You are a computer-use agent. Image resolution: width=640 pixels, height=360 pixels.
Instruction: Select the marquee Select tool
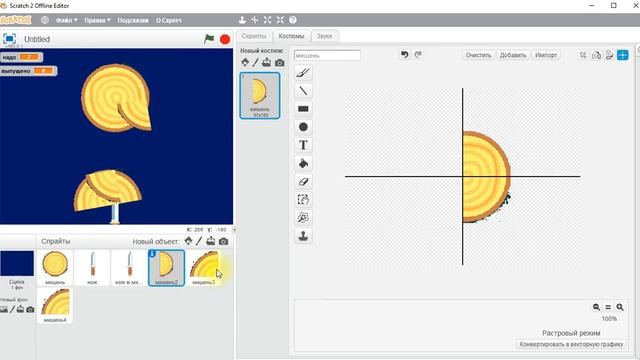coord(303,199)
